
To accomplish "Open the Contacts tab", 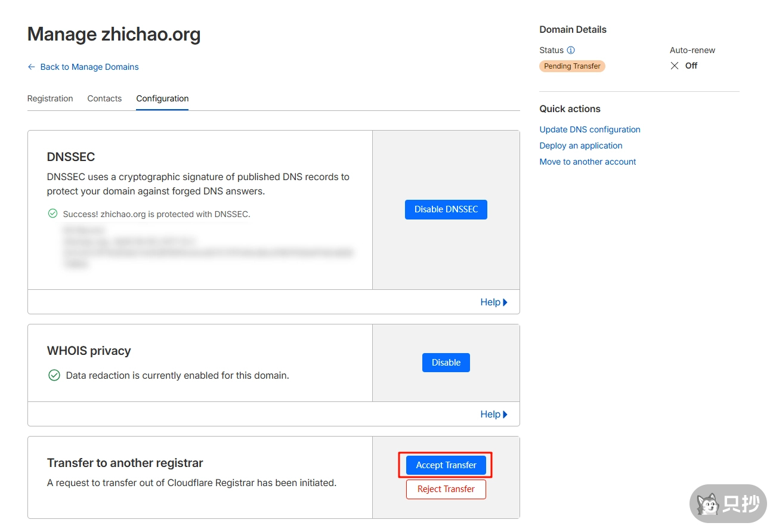I will (x=104, y=98).
